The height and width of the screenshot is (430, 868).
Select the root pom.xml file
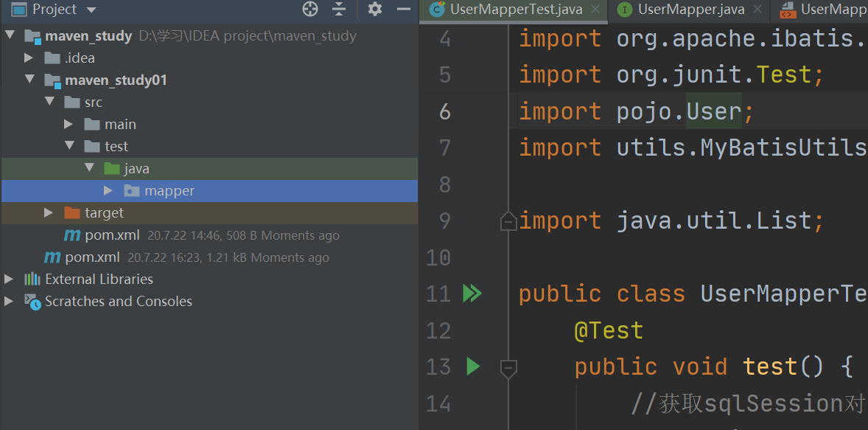coord(92,257)
